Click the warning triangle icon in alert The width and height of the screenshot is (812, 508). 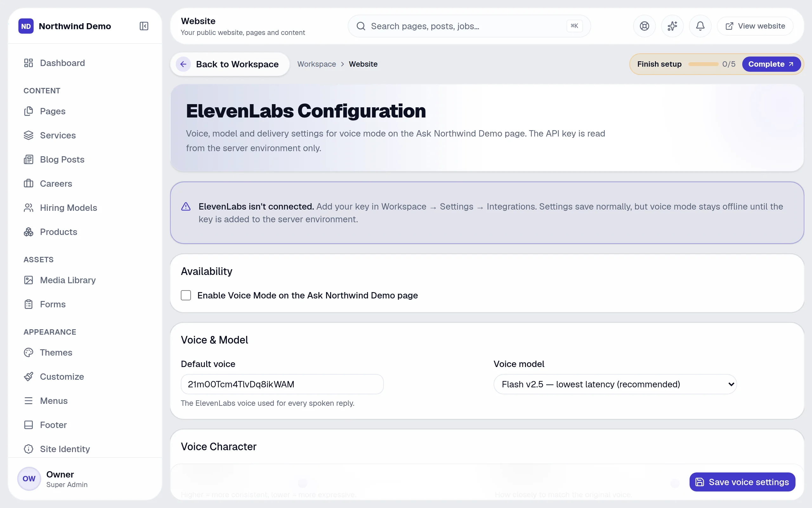tap(186, 206)
